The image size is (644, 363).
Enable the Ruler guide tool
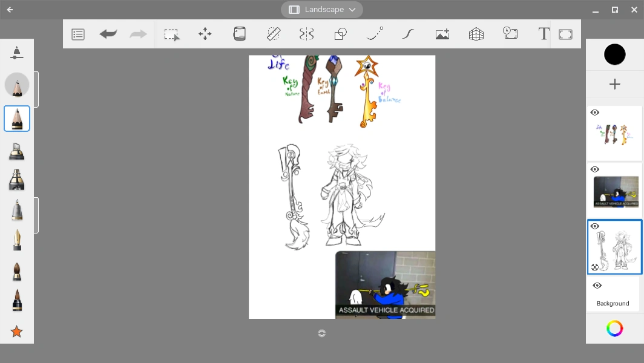point(273,34)
